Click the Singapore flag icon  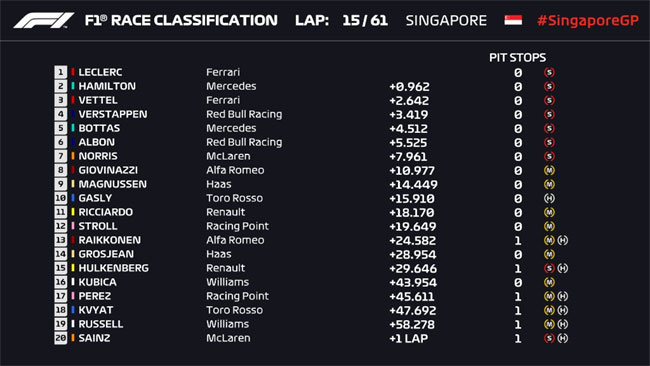tap(513, 20)
